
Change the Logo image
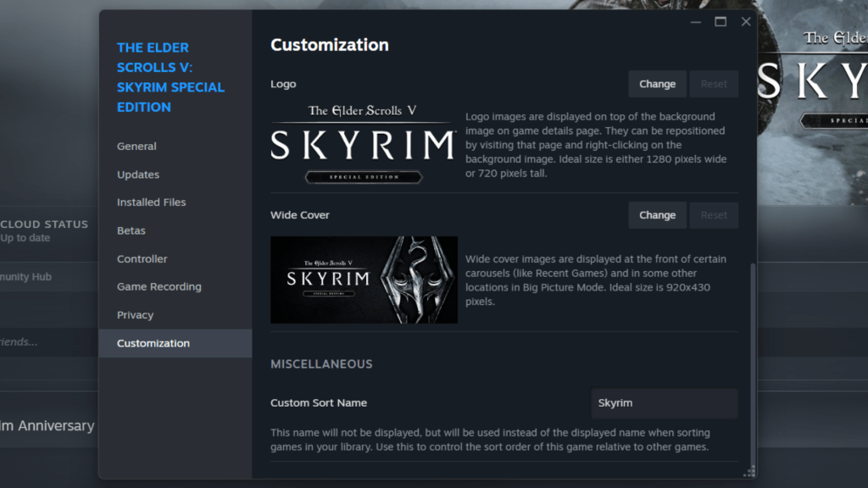pos(657,83)
